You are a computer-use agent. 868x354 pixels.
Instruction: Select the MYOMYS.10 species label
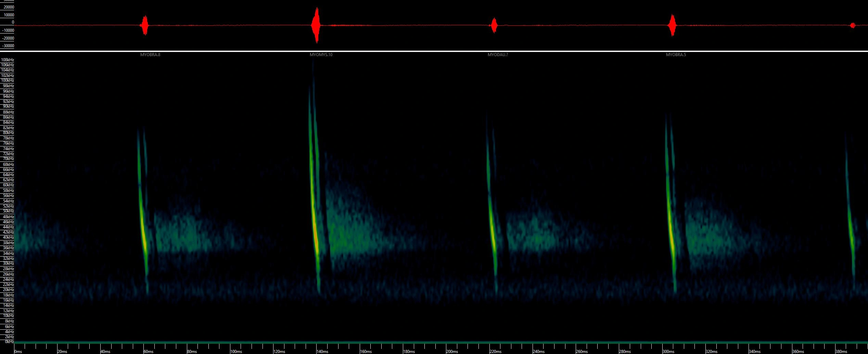tap(321, 55)
